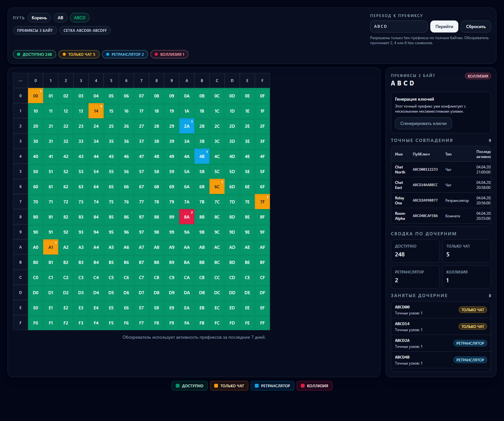The height and width of the screenshot is (421, 504).
Task: Select blue repeater cell 2A
Action: click(187, 126)
